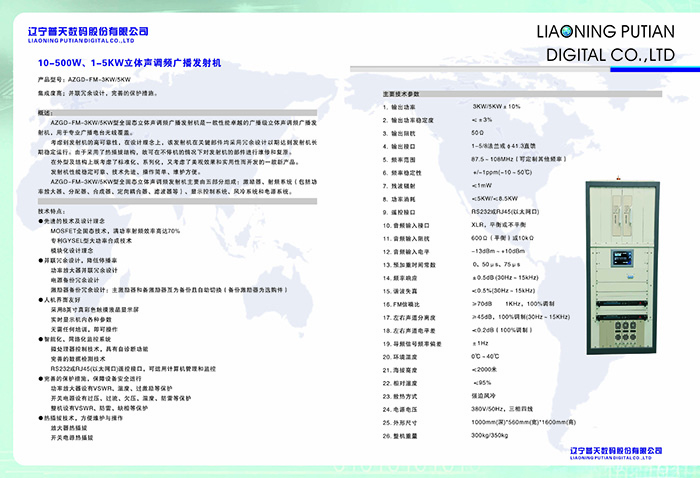
Task: Click the line 'MOSFET全固态技术' with 70% efficiency
Action: point(115,231)
